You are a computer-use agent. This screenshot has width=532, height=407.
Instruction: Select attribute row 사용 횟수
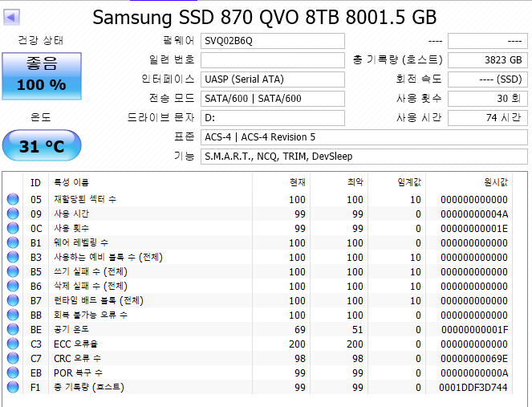point(258,228)
